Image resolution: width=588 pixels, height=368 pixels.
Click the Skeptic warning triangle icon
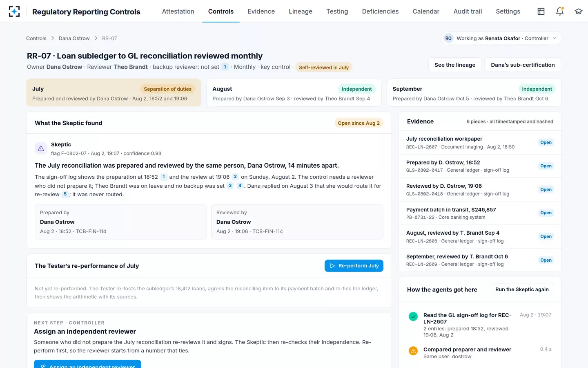pos(41,148)
